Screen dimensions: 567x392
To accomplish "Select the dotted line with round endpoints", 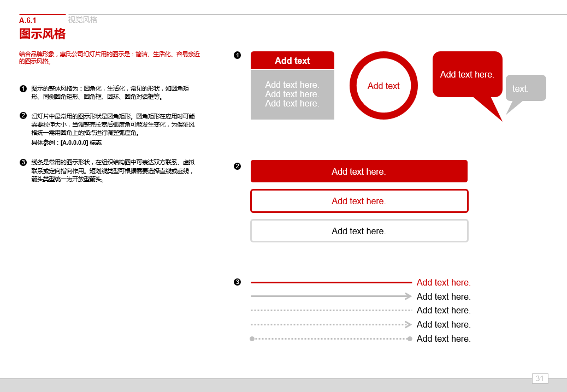I will pos(331,339).
